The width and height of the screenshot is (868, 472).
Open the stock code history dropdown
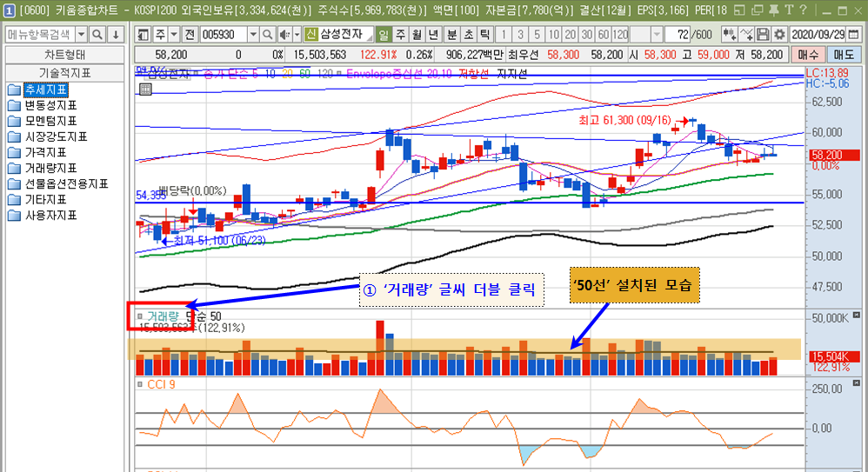(x=253, y=35)
